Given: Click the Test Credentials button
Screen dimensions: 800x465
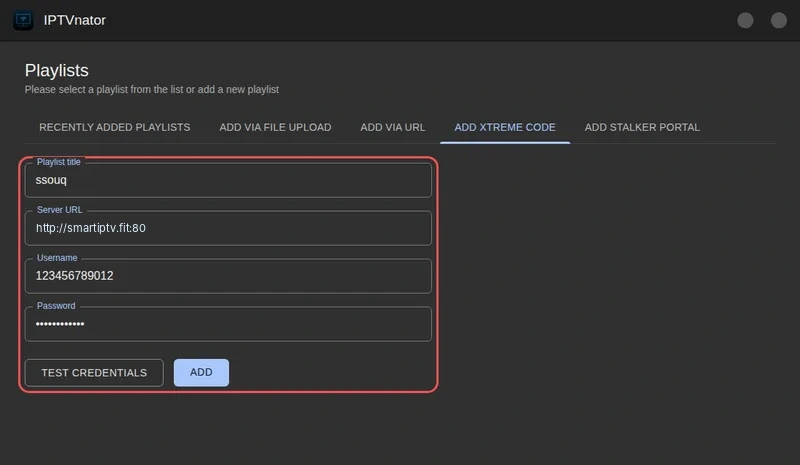Looking at the screenshot, I should (x=94, y=373).
